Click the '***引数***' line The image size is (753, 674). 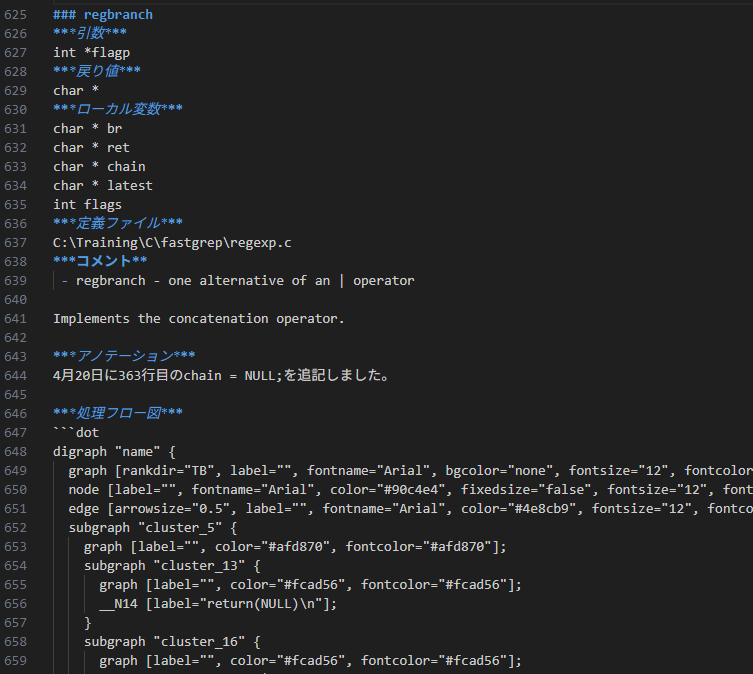[x=90, y=34]
